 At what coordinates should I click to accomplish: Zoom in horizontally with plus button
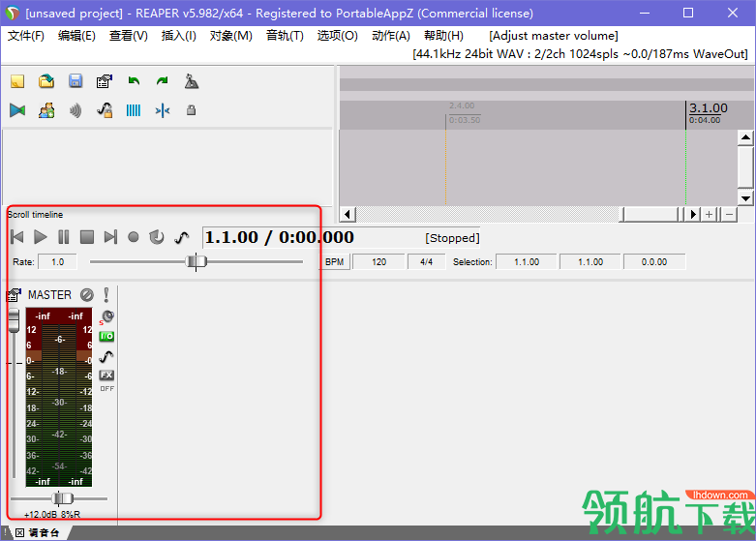pyautogui.click(x=710, y=214)
